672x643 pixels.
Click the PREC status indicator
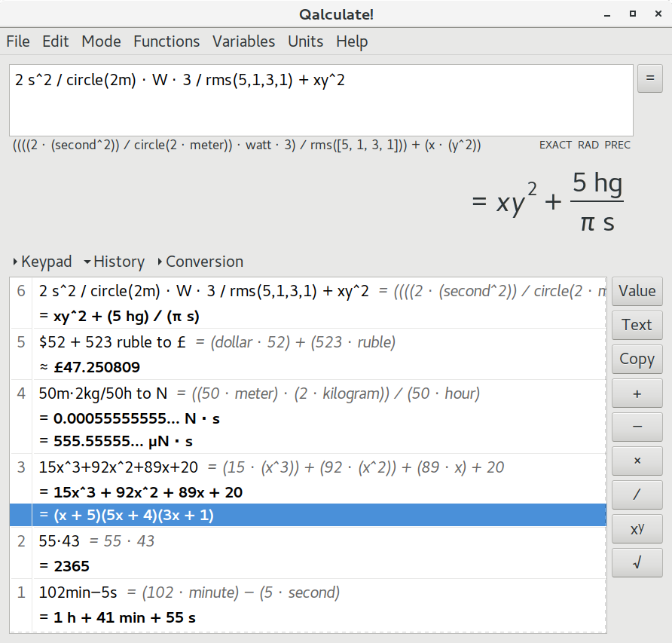[618, 145]
